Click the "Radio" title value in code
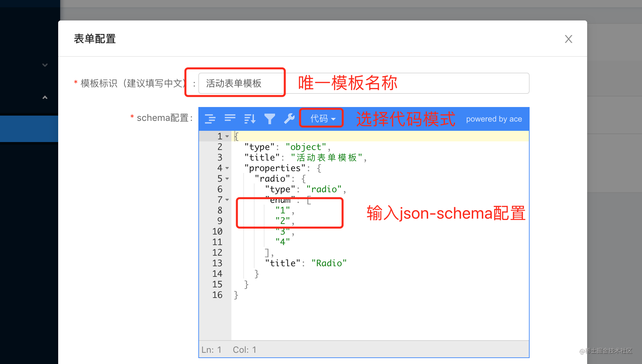This screenshot has height=364, width=642. pos(329,263)
